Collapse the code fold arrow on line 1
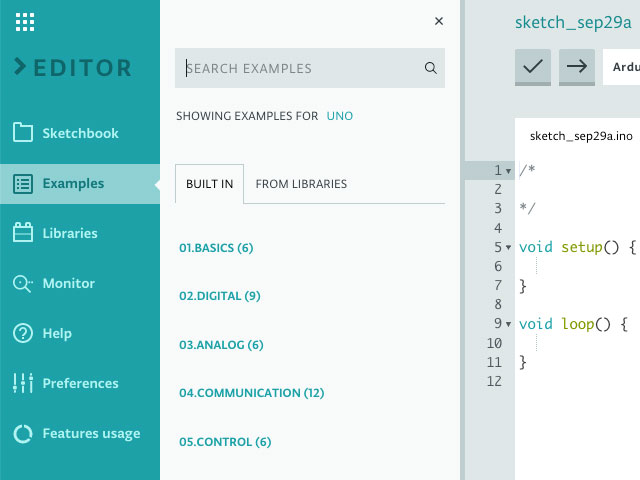 509,170
